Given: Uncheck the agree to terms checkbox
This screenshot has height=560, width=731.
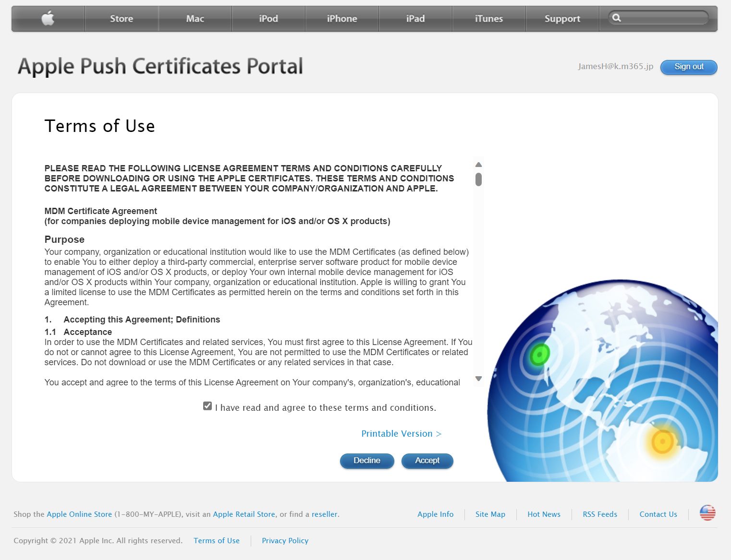Looking at the screenshot, I should [207, 406].
